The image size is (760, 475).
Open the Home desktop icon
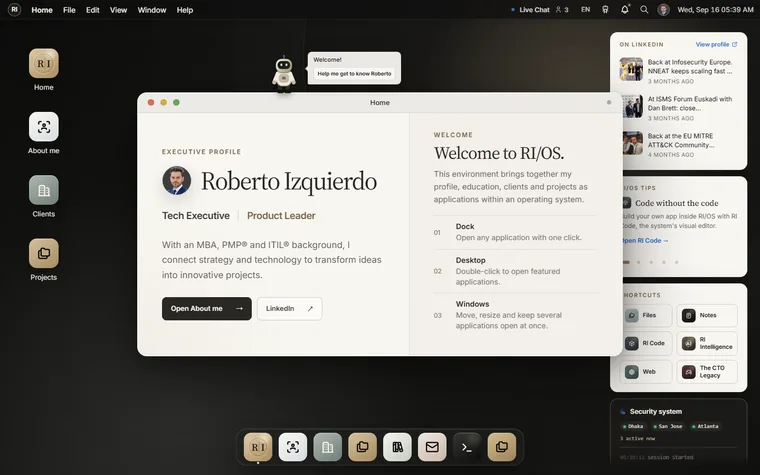44,63
